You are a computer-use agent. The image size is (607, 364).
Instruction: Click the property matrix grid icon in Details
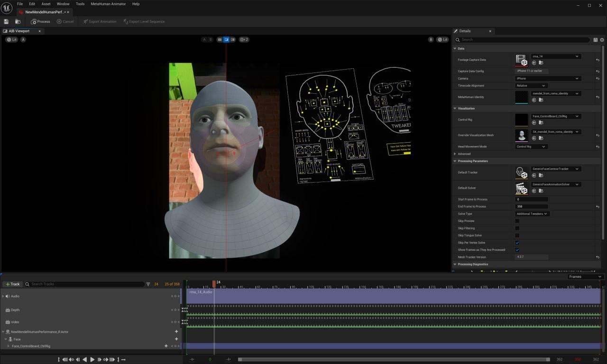(x=596, y=40)
